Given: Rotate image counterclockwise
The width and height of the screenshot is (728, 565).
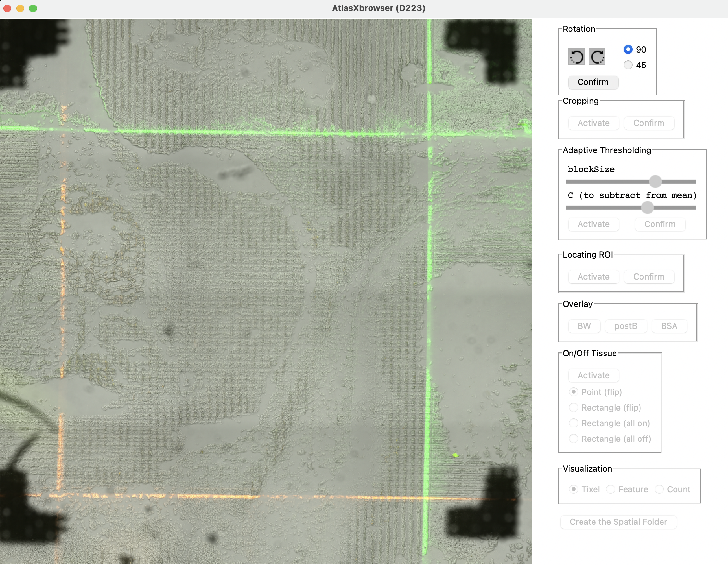Looking at the screenshot, I should point(576,56).
